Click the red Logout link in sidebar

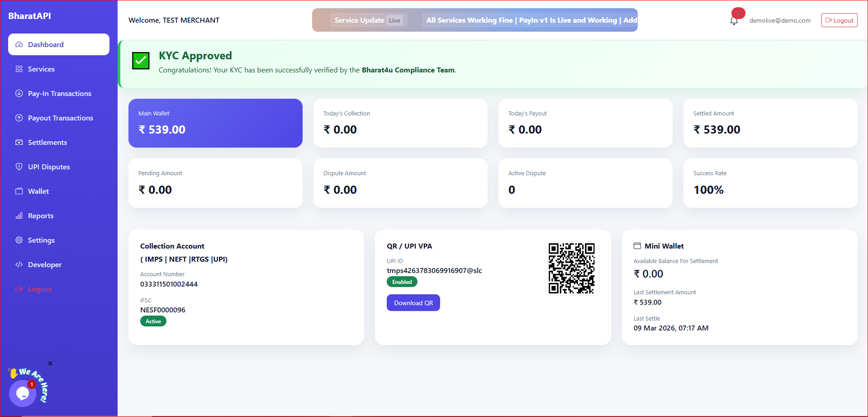(x=40, y=289)
